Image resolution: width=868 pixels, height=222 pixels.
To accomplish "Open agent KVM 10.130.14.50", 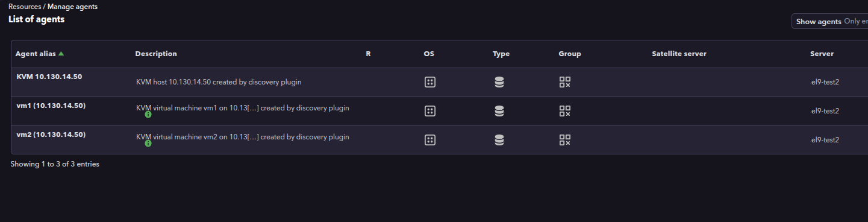I will point(49,77).
